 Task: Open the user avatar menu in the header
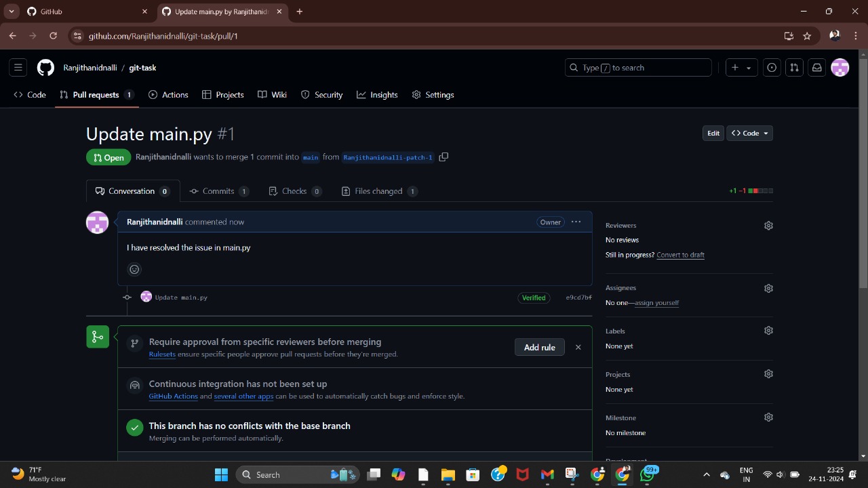[x=840, y=68]
